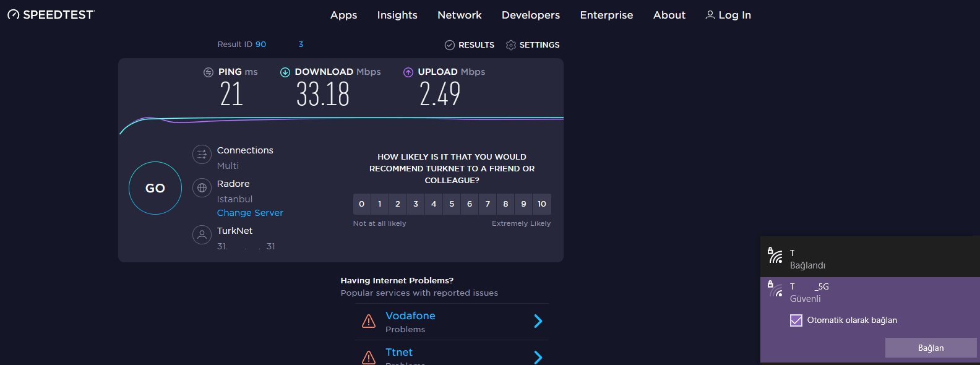Open the Insights menu

pos(397,15)
